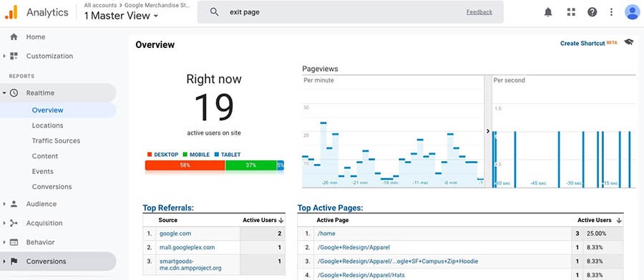The width and height of the screenshot is (644, 280).
Task: Open the three-dot more options menu
Action: click(x=612, y=12)
